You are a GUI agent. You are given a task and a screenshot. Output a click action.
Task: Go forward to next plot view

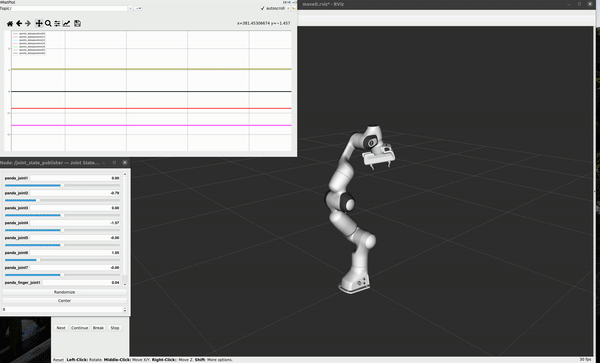pos(28,24)
